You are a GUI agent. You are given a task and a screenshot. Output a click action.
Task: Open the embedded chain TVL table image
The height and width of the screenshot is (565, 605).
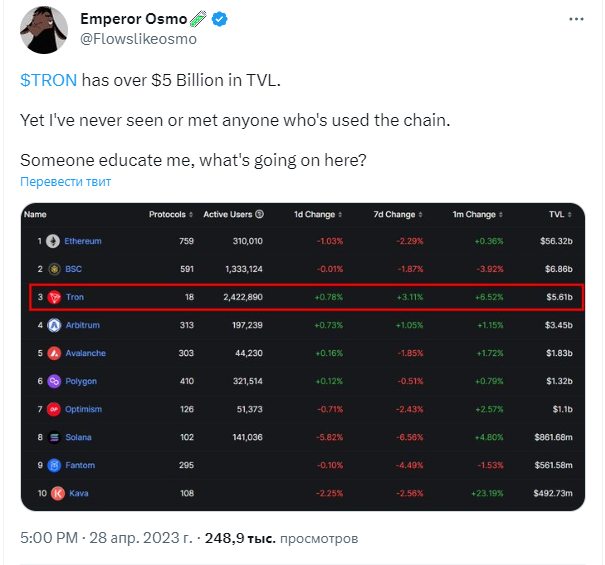[303, 357]
